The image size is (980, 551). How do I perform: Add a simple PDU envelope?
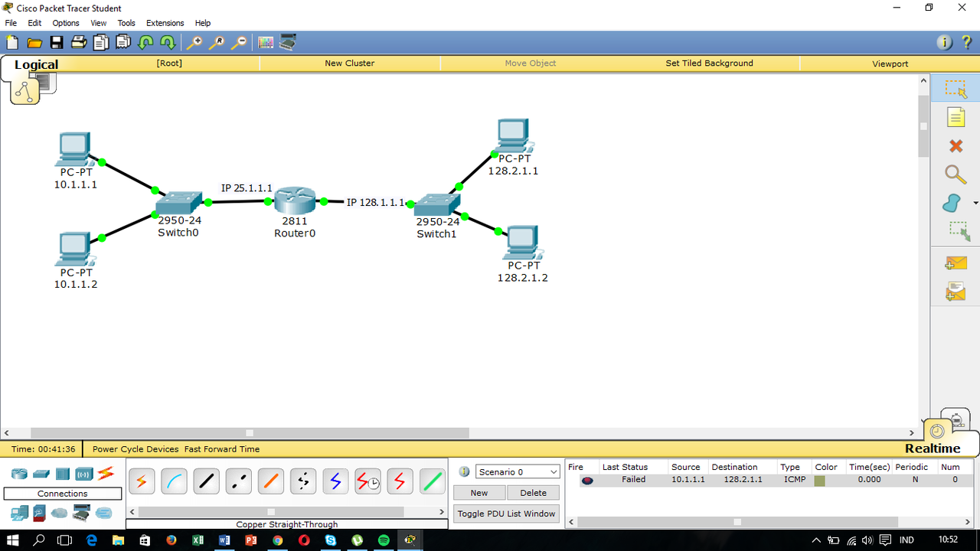(955, 264)
